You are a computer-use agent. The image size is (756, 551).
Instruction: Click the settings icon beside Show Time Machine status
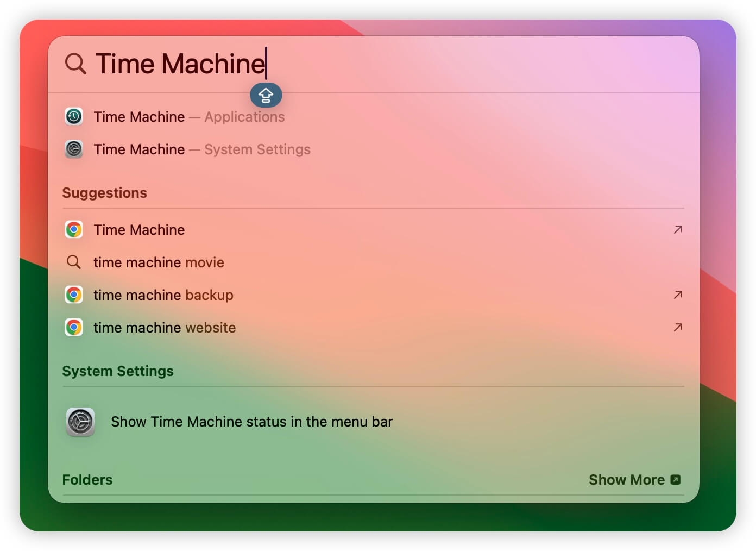[x=80, y=422]
